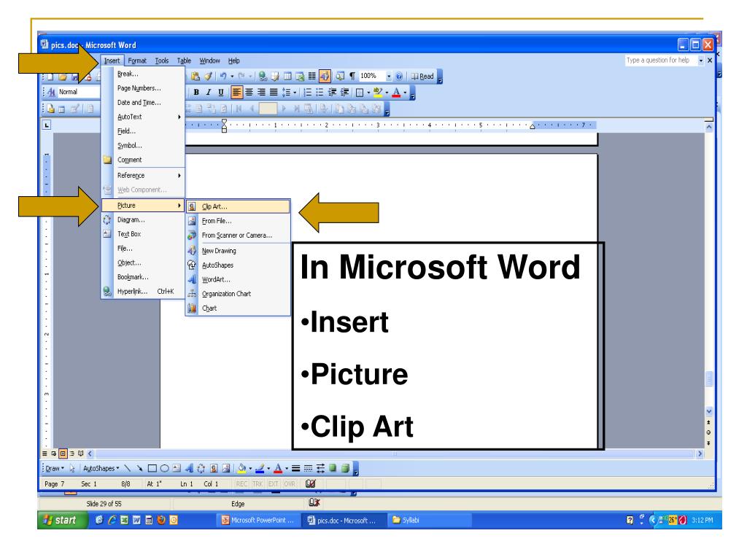Open the Tools menu
Screen dimensions: 747x560
click(x=162, y=61)
